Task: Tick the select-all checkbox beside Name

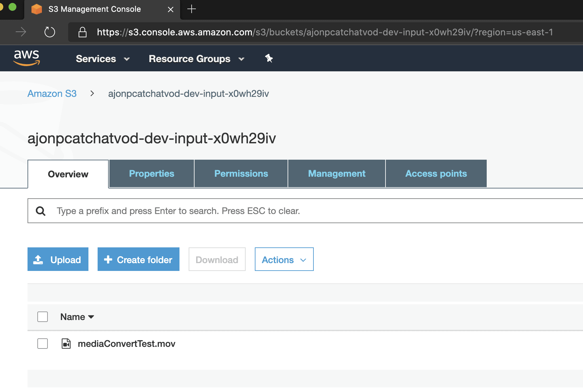Action: [43, 317]
